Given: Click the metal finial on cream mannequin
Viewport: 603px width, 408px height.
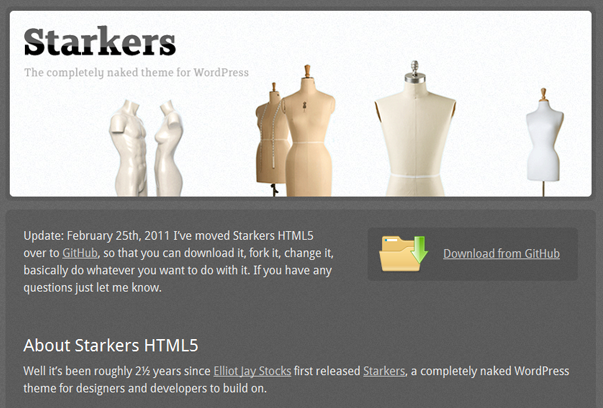Looking at the screenshot, I should pos(415,70).
